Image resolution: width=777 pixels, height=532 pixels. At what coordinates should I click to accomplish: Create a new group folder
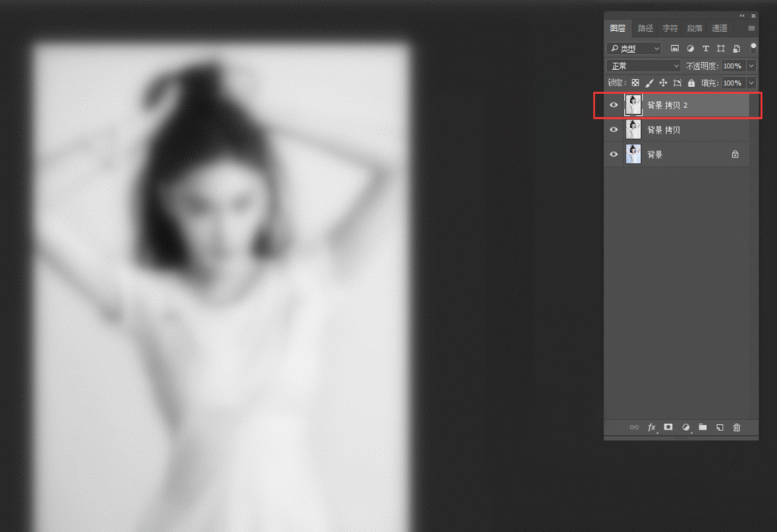tap(703, 427)
